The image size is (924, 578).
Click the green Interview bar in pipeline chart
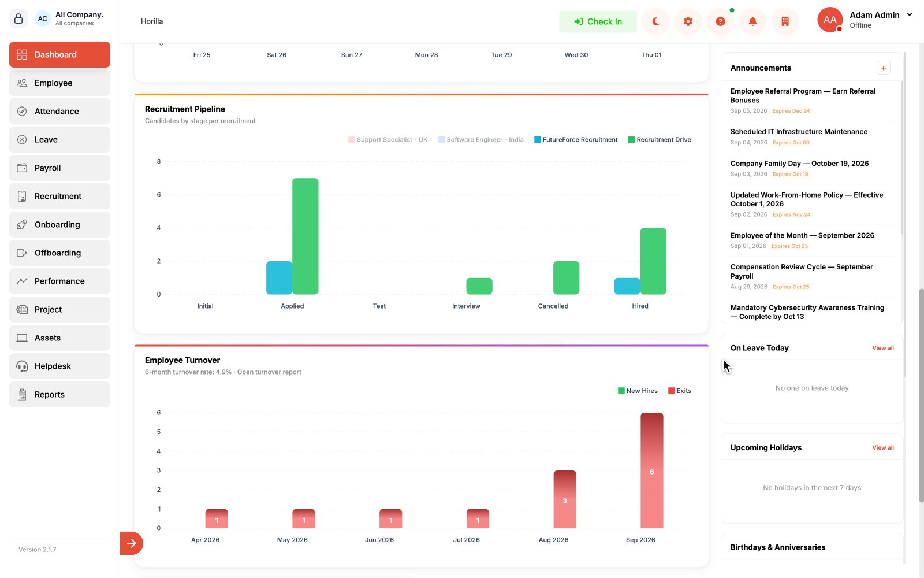tap(479, 286)
